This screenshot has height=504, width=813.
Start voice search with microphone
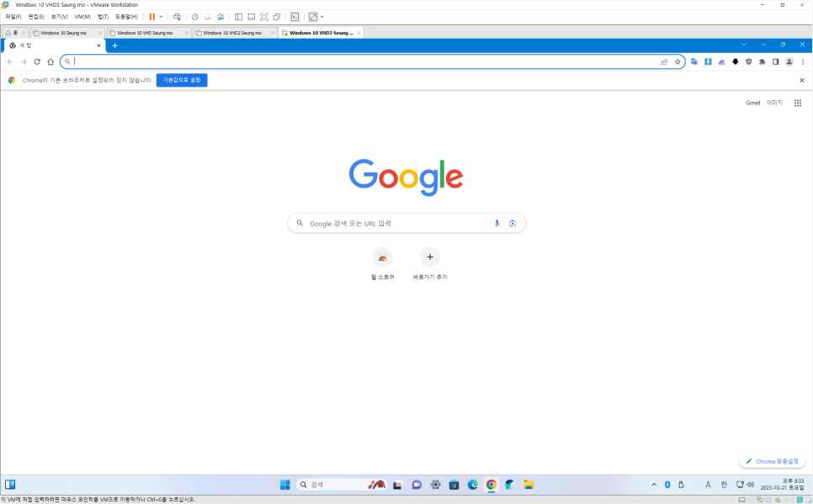(x=497, y=224)
